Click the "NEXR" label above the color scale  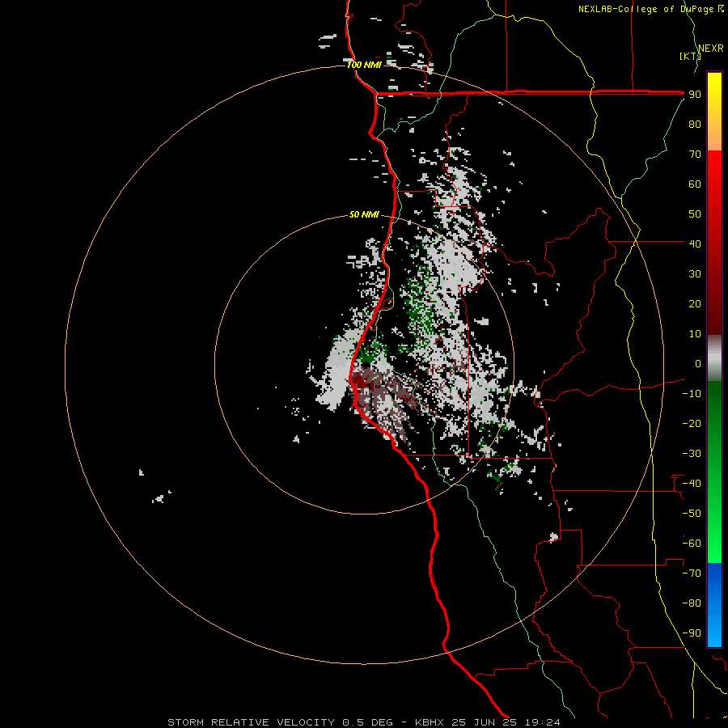click(x=711, y=49)
